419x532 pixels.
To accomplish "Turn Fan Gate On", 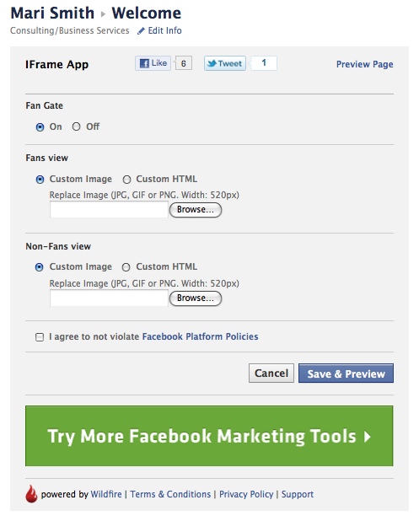I will point(40,127).
